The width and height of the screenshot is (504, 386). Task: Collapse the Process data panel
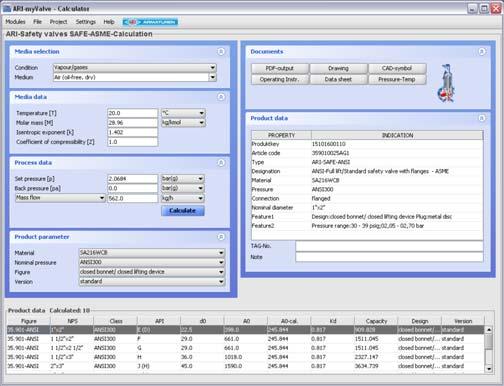(221, 163)
